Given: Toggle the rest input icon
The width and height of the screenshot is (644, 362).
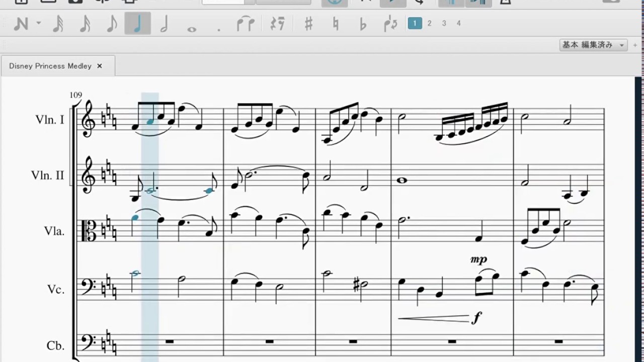Looking at the screenshot, I should [277, 24].
